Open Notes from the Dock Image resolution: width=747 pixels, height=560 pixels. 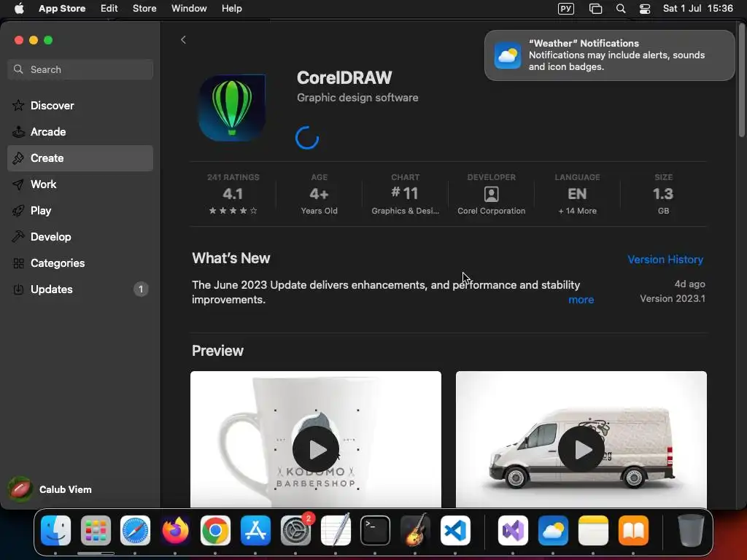593,531
